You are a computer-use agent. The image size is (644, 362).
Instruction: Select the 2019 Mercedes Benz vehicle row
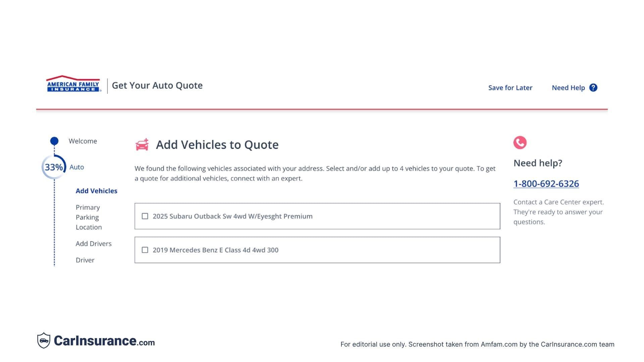pos(318,250)
